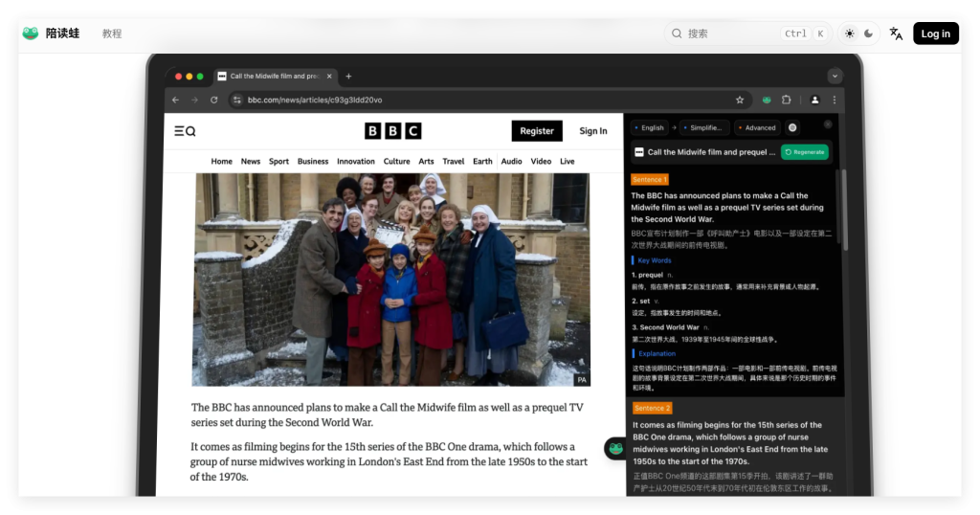Click the Call the Midwife cast photo
Image resolution: width=980 pixels, height=515 pixels.
[391, 280]
